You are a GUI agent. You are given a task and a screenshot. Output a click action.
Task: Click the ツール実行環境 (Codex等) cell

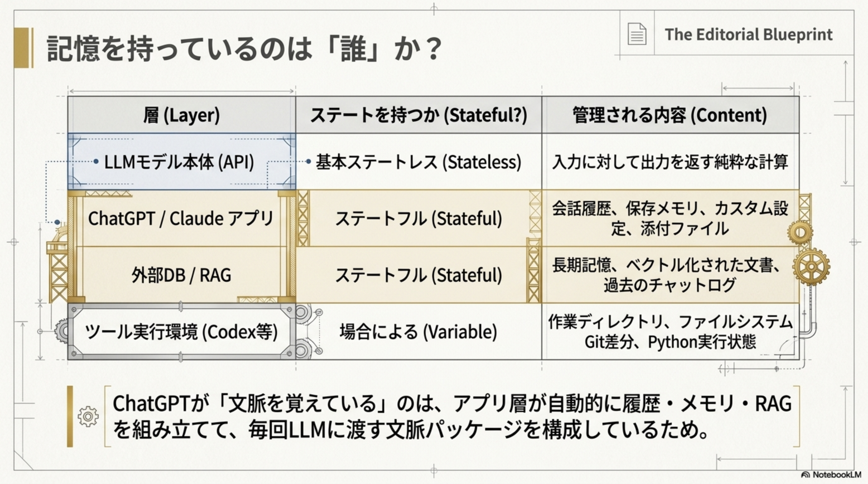[x=182, y=331]
